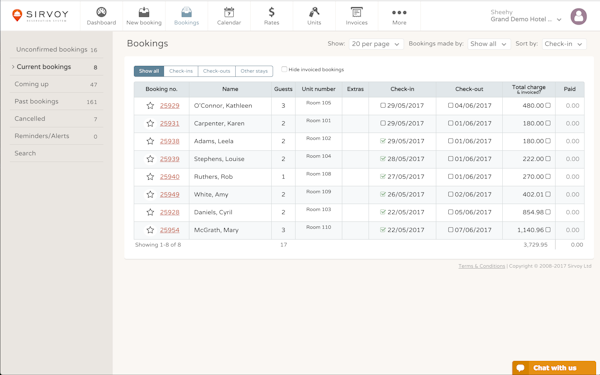Open booking number 25954 link

170,230
